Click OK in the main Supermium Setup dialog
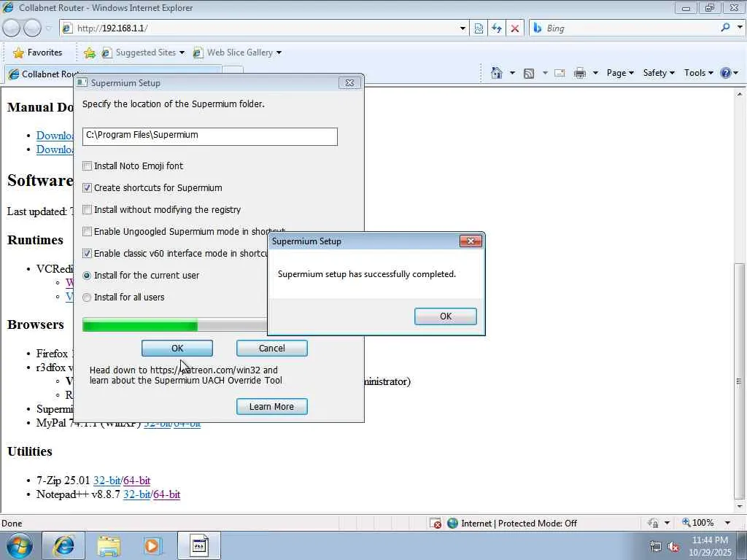 pos(177,348)
